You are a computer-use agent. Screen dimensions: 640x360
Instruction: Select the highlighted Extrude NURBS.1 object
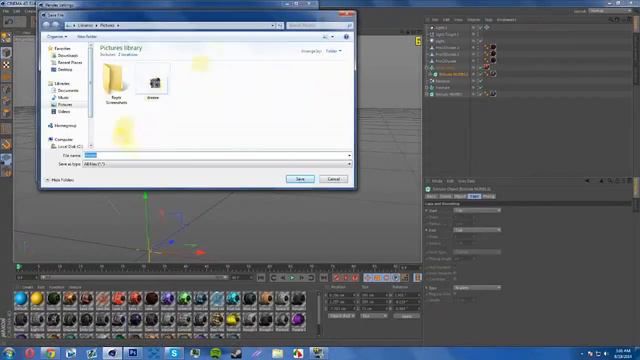[453, 74]
